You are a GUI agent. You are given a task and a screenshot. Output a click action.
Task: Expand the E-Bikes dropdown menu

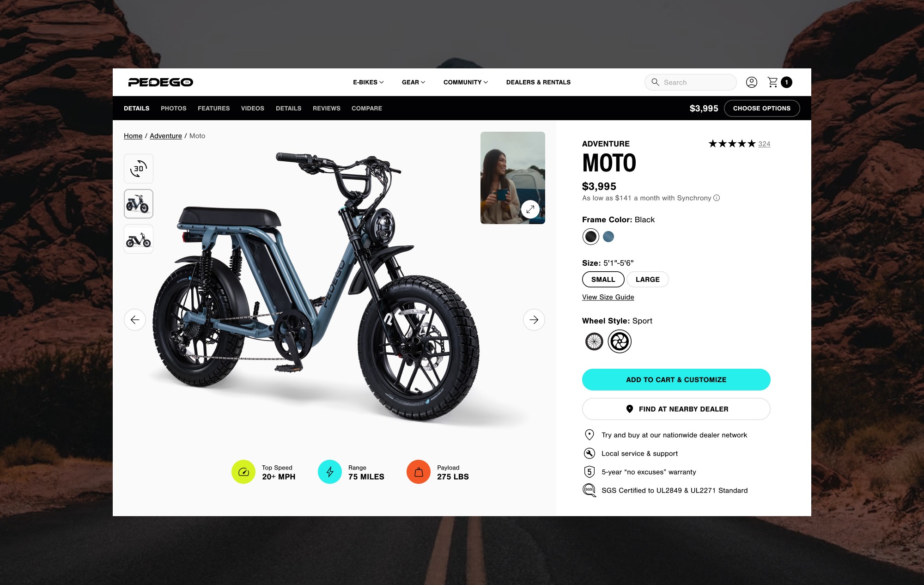point(368,82)
